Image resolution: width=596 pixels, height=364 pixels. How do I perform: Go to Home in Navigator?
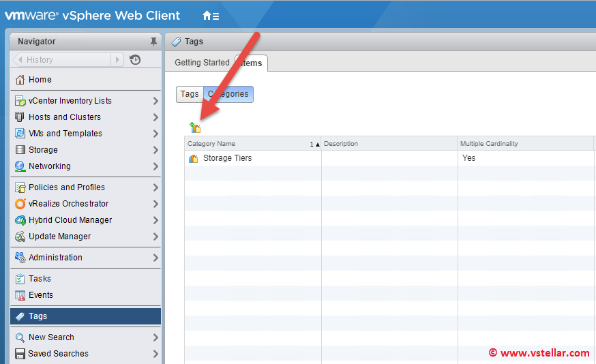(40, 80)
